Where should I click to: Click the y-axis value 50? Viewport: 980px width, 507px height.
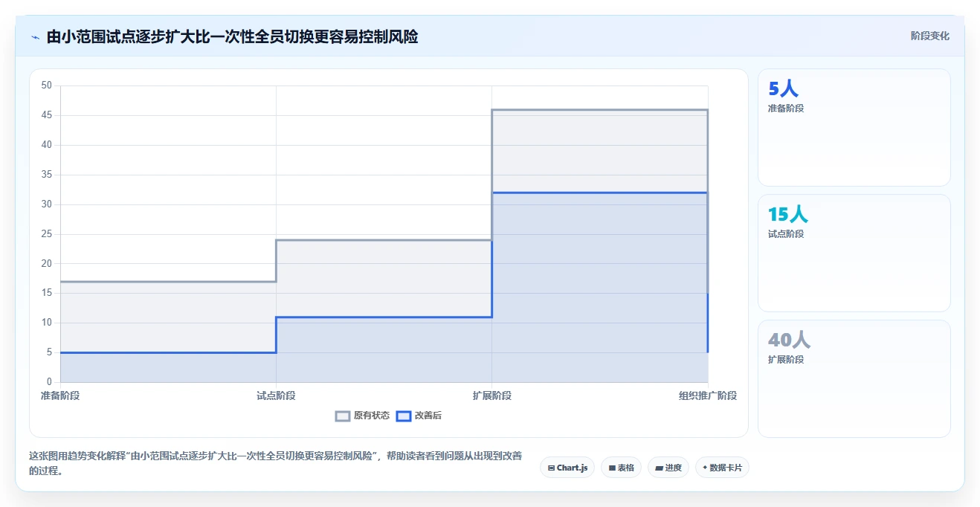(47, 85)
